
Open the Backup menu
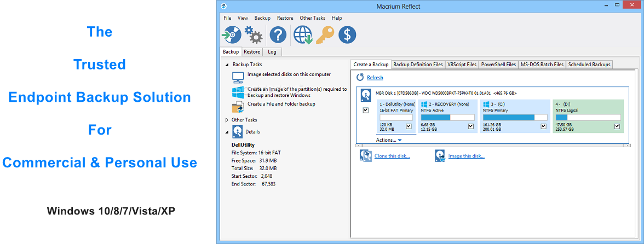click(262, 18)
